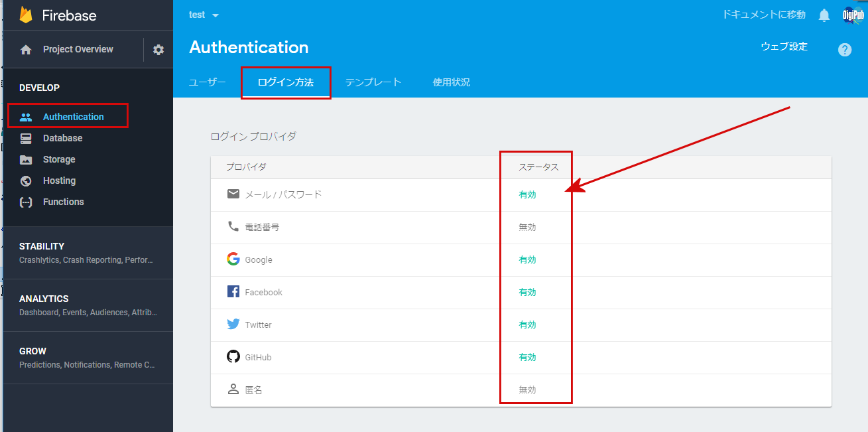This screenshot has width=868, height=432.
Task: Click the プロバイダ column header
Action: [x=246, y=167]
